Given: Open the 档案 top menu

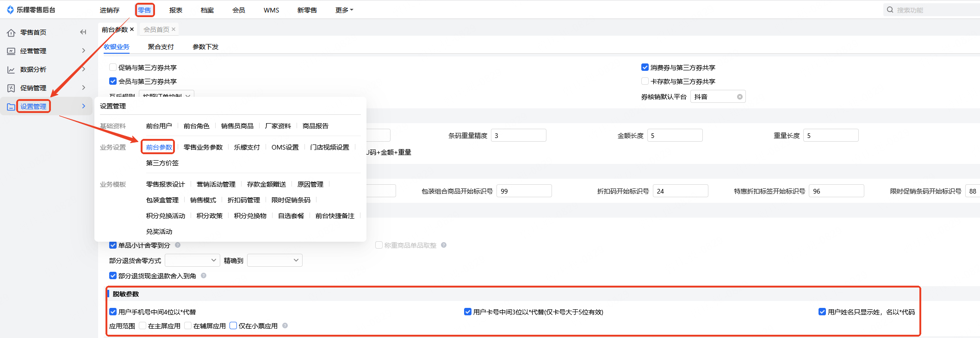Looking at the screenshot, I should [x=207, y=10].
